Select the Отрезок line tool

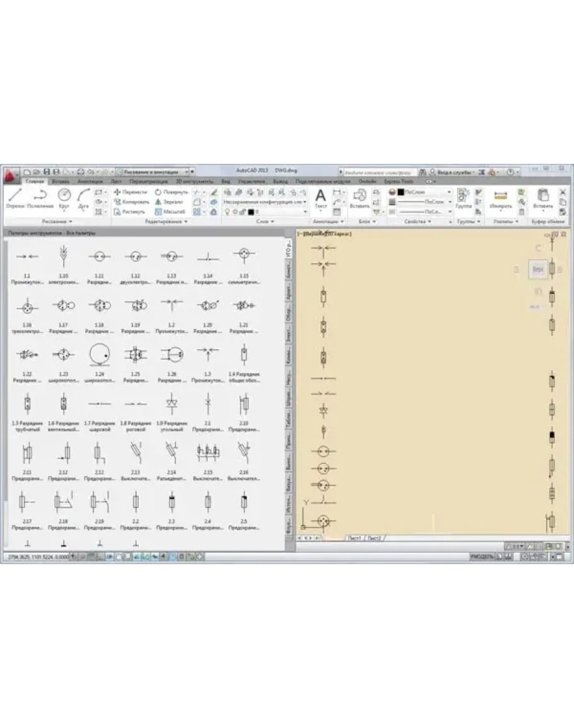[x=15, y=196]
